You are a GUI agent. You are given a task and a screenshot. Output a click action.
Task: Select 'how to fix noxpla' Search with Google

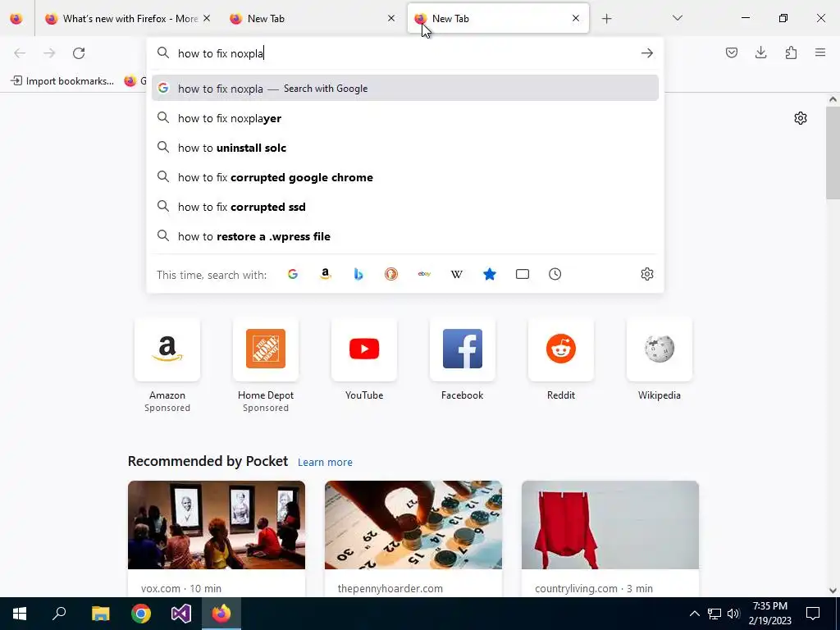click(x=405, y=89)
